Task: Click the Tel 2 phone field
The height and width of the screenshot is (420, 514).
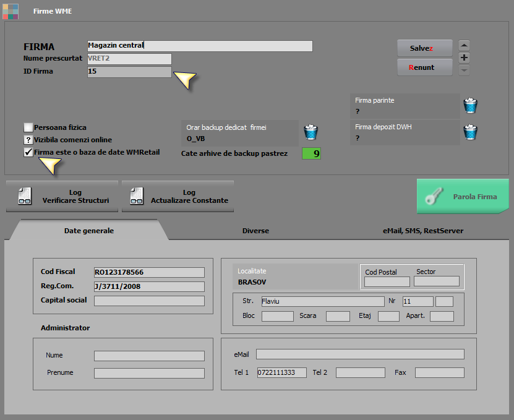Action: (361, 372)
